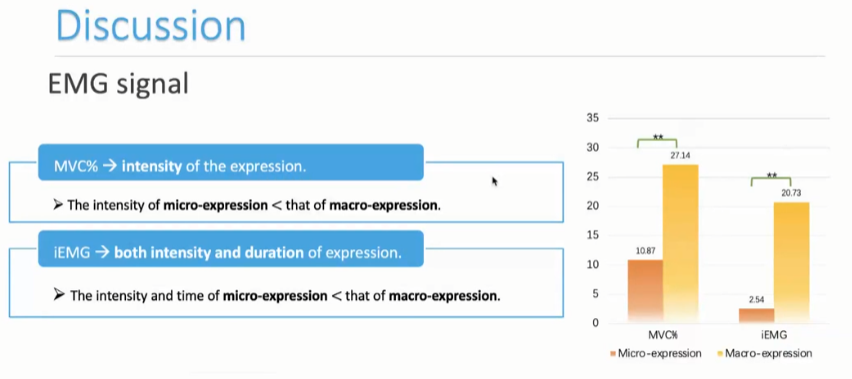Click the iEMG axis category label

click(x=774, y=336)
